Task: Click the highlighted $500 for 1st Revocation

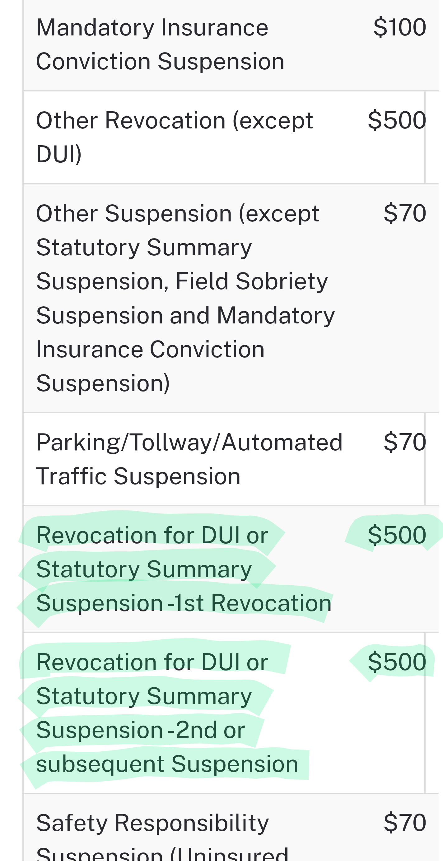Action: point(397,535)
